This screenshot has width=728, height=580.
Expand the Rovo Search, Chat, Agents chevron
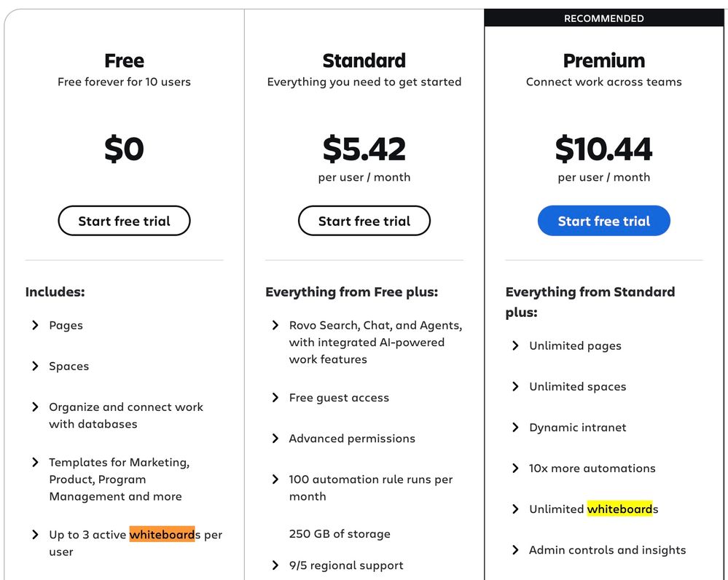[275, 326]
